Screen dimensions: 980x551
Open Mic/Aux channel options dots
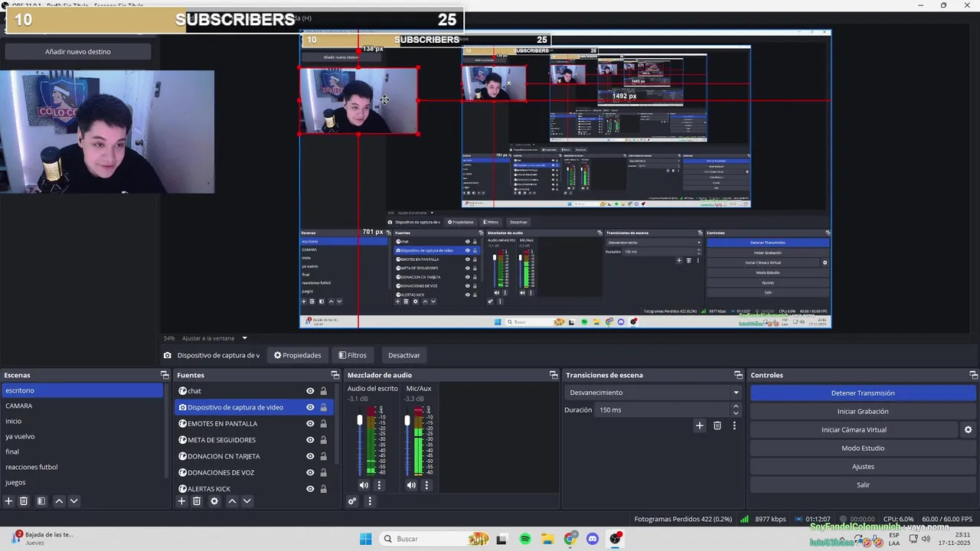[426, 485]
